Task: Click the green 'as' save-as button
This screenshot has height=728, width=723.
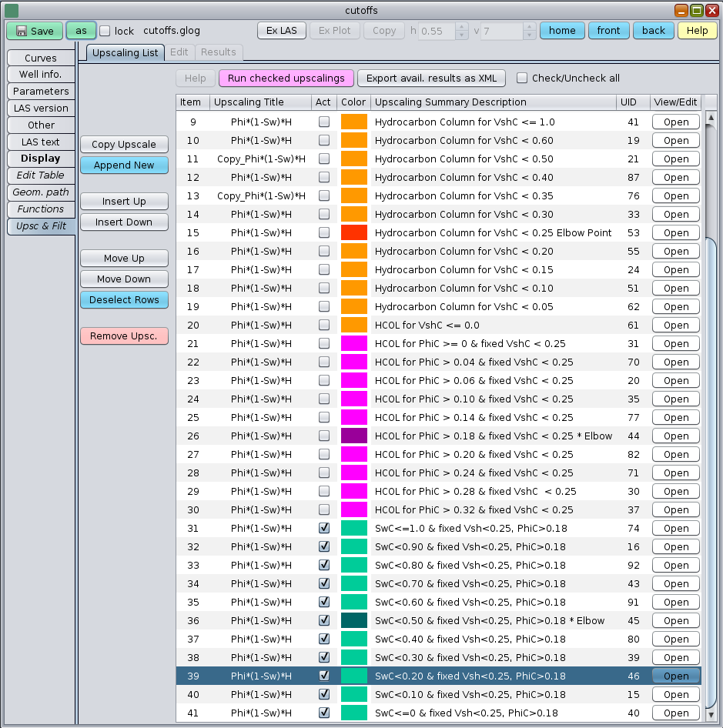Action: (x=81, y=31)
